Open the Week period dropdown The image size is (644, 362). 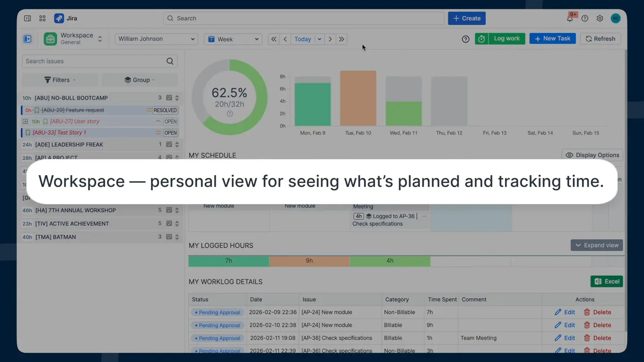(x=233, y=39)
